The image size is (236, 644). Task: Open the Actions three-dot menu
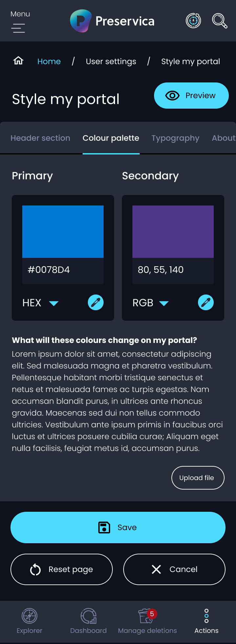click(206, 621)
